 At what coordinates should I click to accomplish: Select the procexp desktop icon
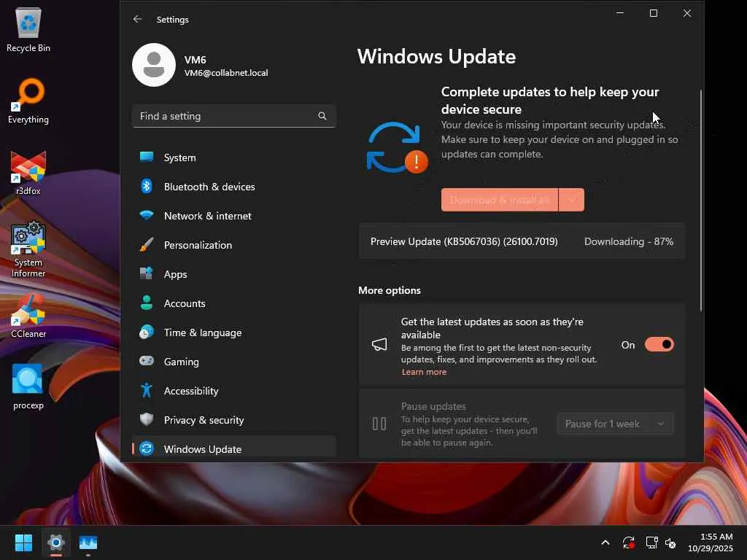coord(28,386)
